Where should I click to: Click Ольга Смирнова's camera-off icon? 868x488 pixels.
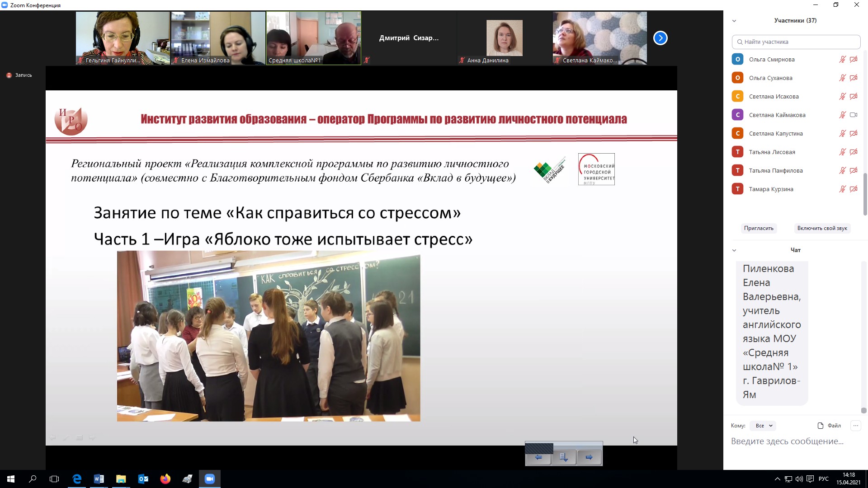[x=854, y=59]
